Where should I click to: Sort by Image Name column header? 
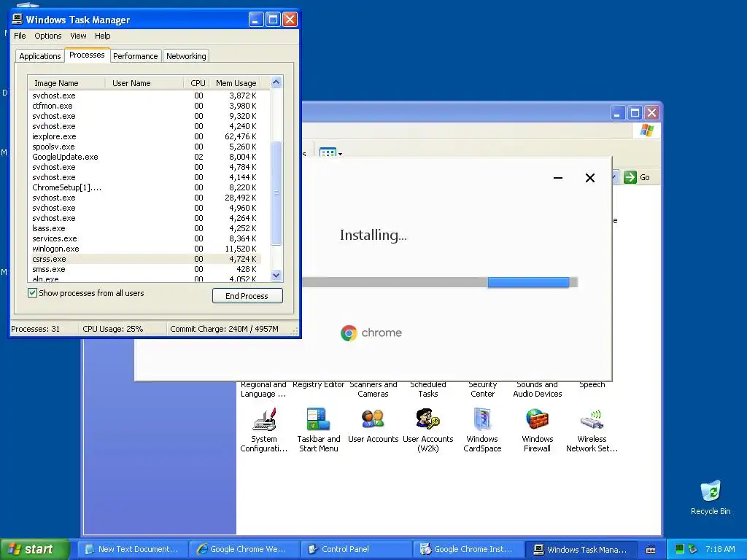(66, 83)
